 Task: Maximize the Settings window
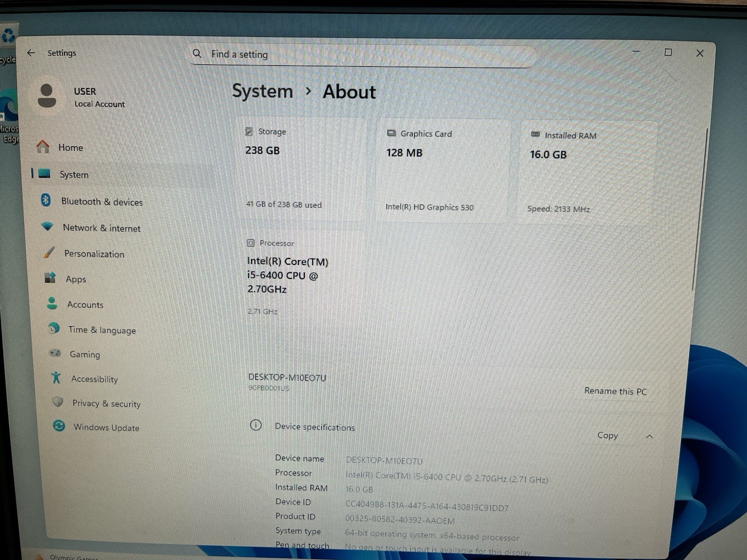[668, 52]
